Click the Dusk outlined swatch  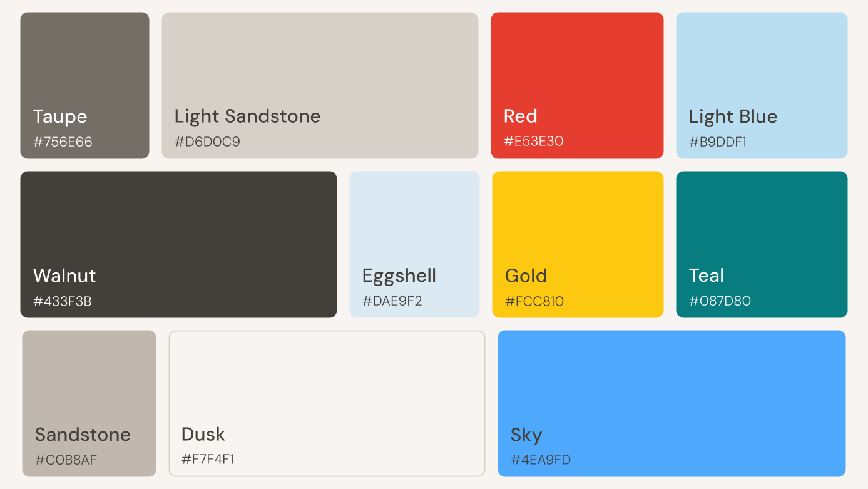(327, 403)
